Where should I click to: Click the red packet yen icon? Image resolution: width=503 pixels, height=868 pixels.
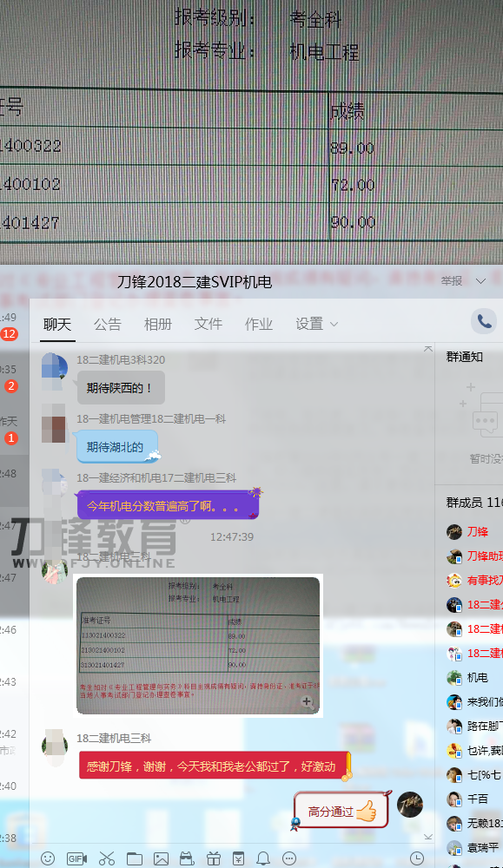click(x=238, y=858)
